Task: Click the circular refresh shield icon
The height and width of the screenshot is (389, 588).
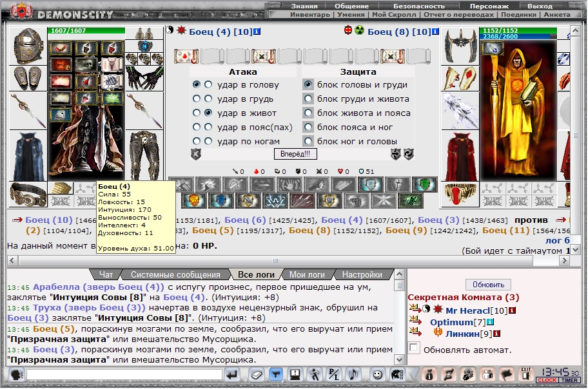Action: click(409, 154)
